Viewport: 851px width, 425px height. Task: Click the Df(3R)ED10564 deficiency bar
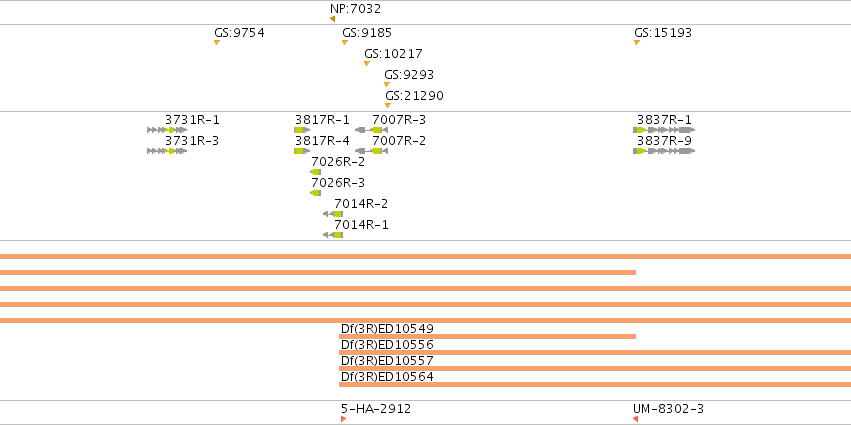595,385
